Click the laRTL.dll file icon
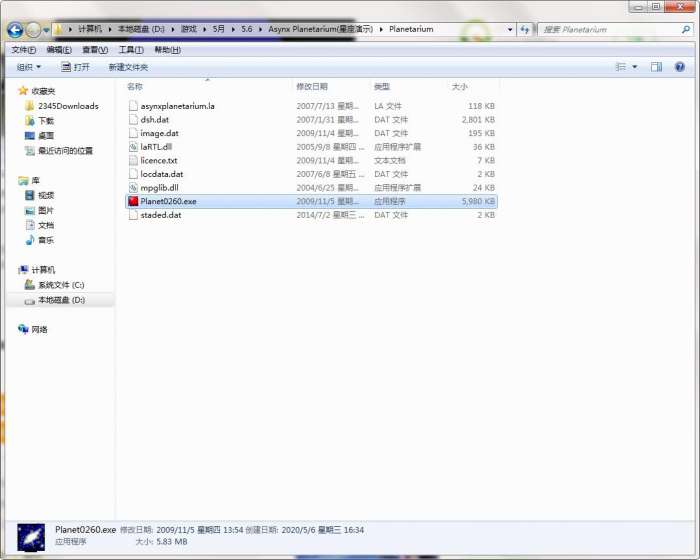Viewport: 700px width, 560px height. [x=133, y=147]
